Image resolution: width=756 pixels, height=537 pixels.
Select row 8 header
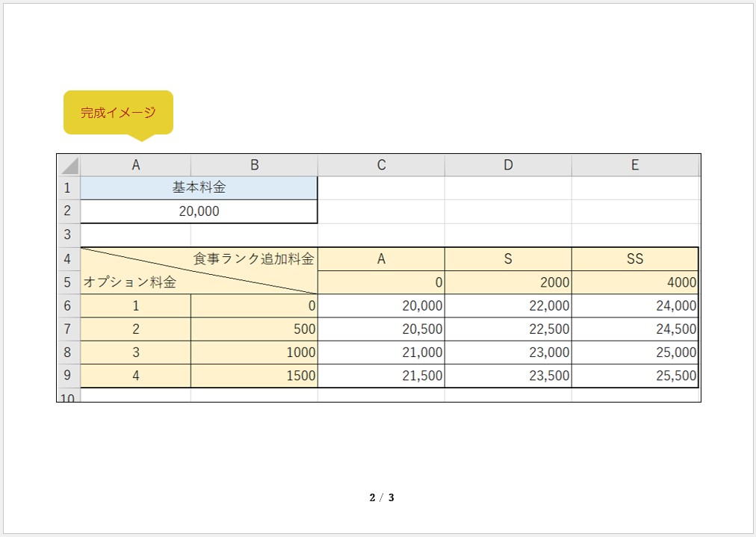[x=69, y=353]
